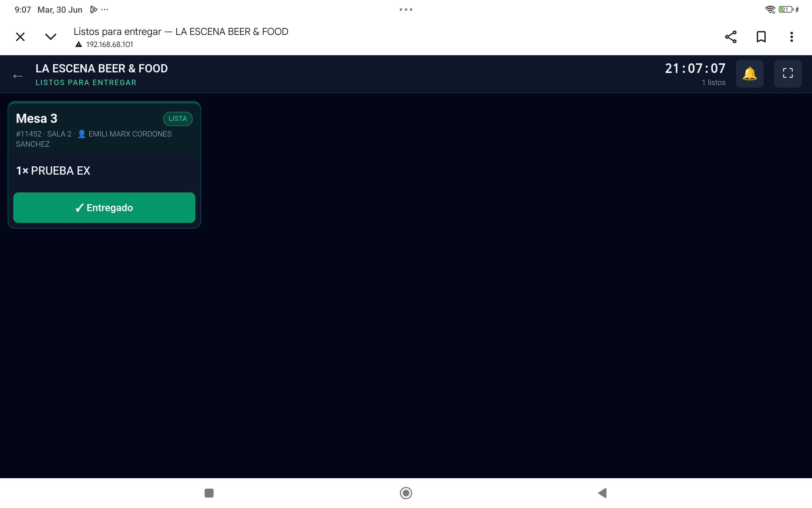
Task: Share the page via share icon
Action: 731,37
